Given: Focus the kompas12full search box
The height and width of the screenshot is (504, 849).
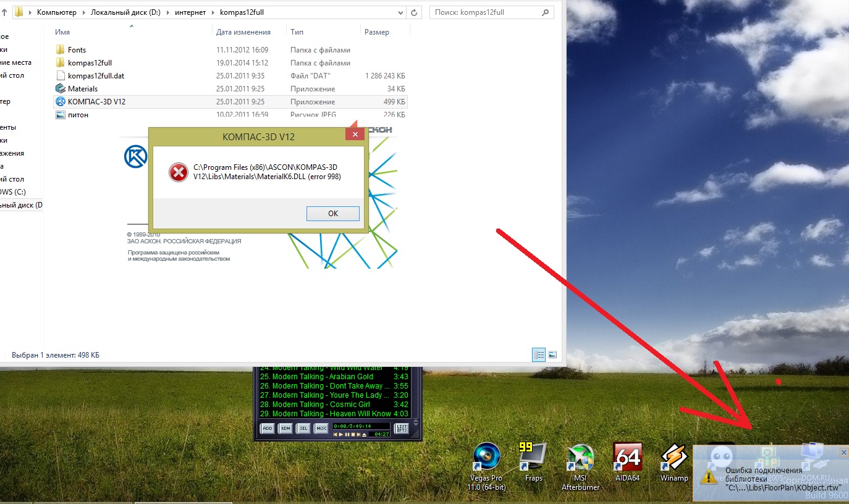Looking at the screenshot, I should tap(485, 12).
